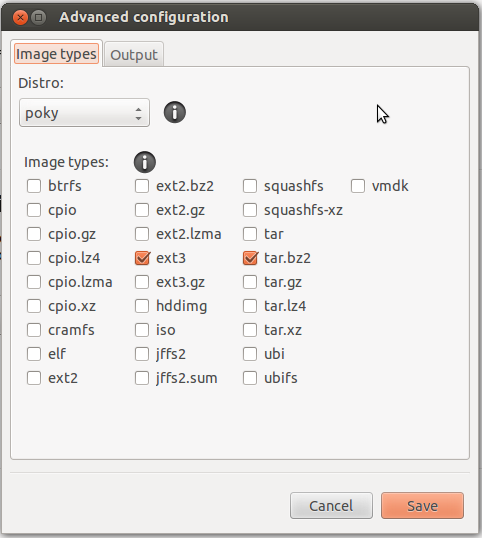Screen dimensions: 482x538
Task: Check the hddimg image type
Action: (142, 306)
